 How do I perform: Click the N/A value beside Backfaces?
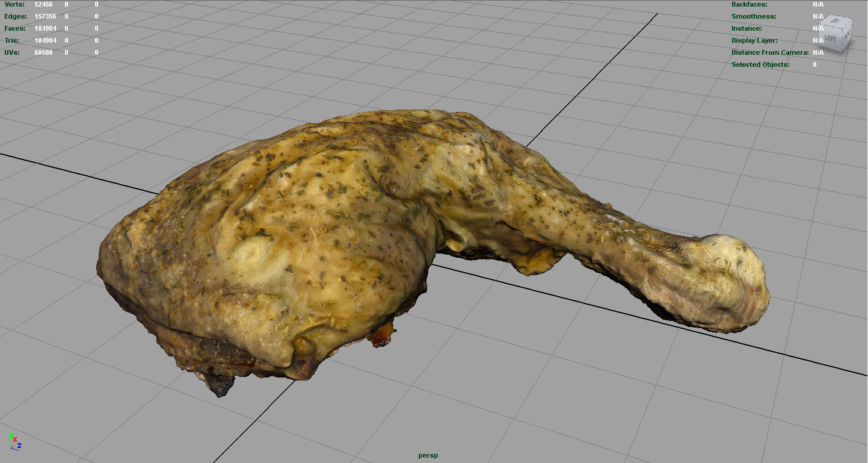point(818,4)
